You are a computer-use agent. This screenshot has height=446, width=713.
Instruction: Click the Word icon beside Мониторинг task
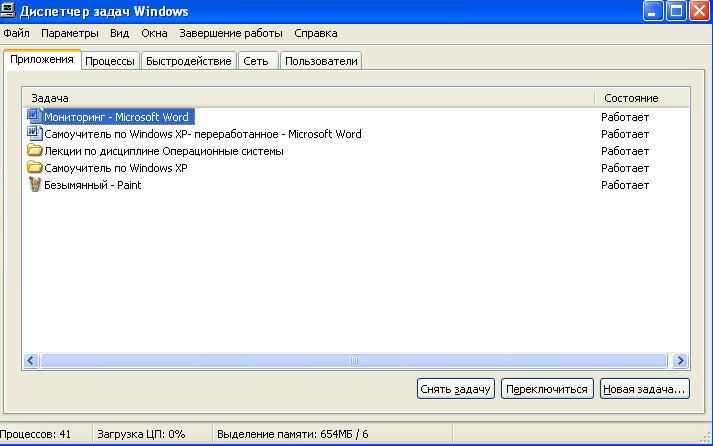coord(35,116)
